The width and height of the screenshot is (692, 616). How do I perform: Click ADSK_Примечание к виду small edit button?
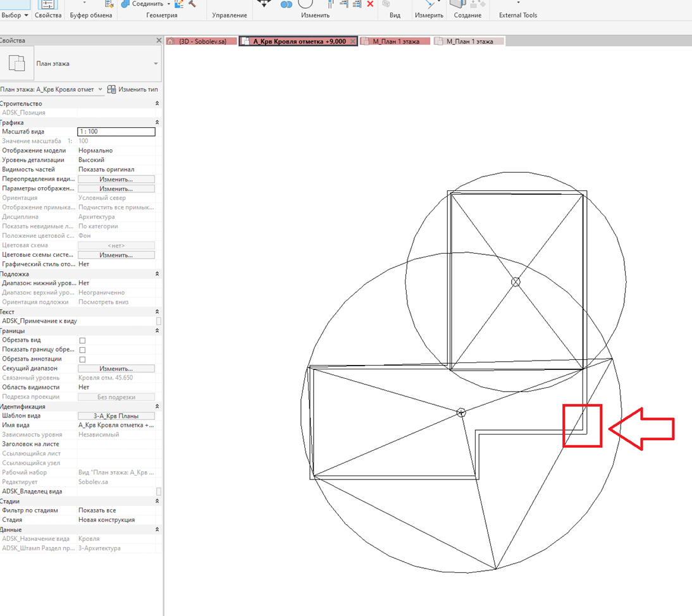coord(159,321)
